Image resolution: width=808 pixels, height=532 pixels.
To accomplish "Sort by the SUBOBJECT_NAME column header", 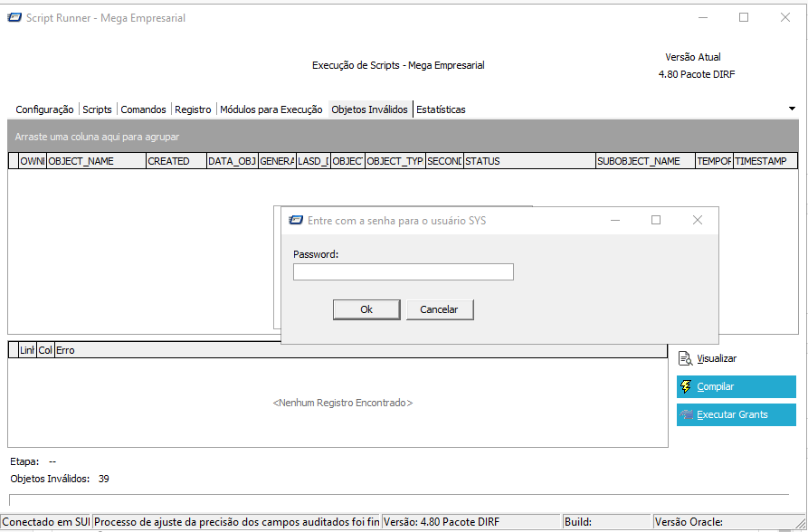I will (646, 161).
